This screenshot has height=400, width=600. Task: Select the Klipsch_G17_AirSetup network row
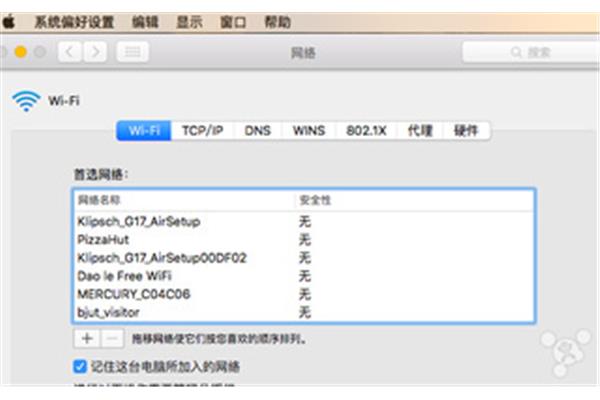pos(303,222)
